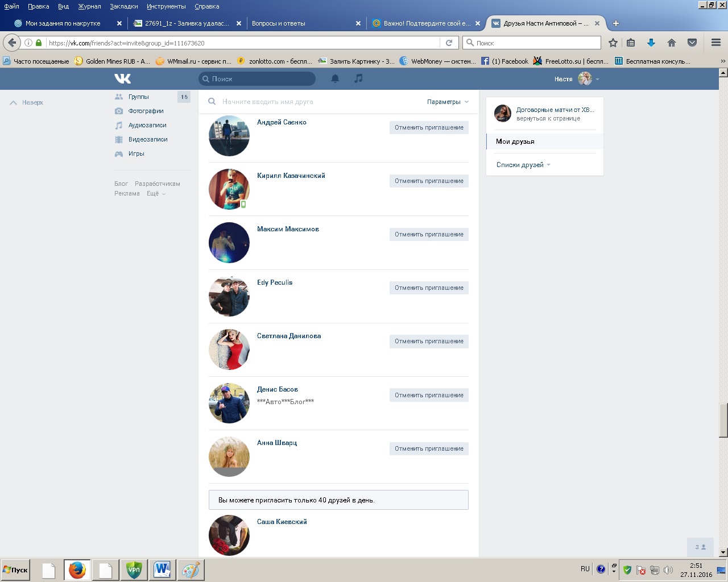Open the Правка menu
Screen dimensions: 728x582
38,6
